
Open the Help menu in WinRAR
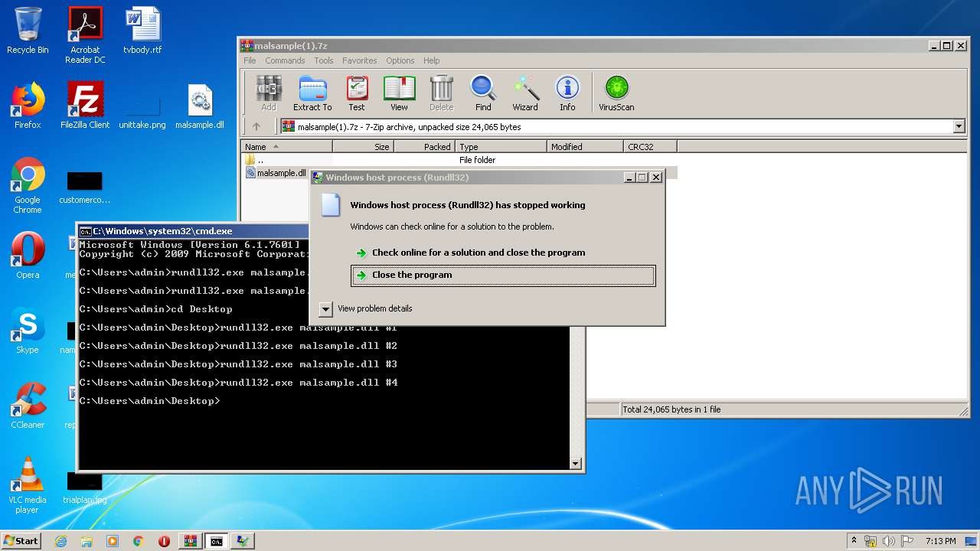point(432,60)
